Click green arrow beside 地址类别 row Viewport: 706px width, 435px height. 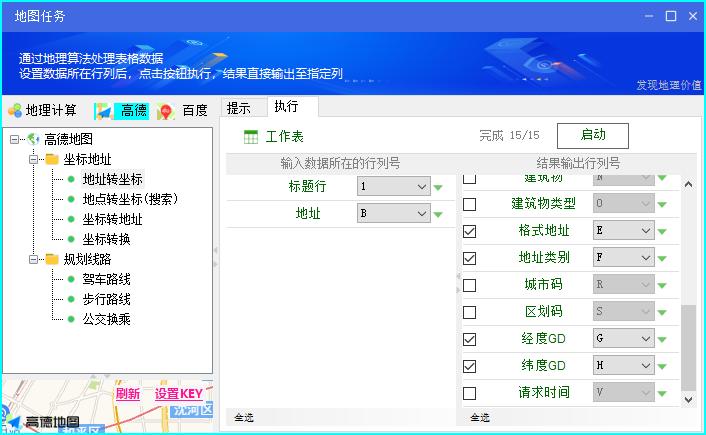coord(661,258)
